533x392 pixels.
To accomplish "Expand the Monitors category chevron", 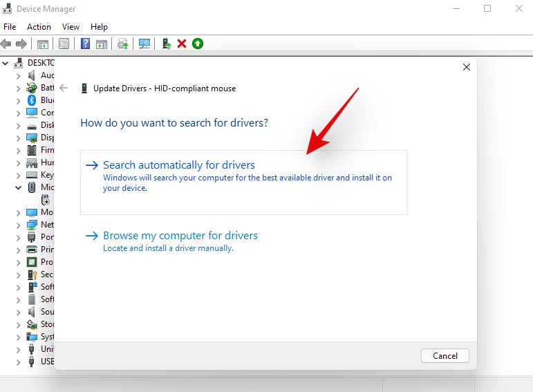I will pos(19,212).
